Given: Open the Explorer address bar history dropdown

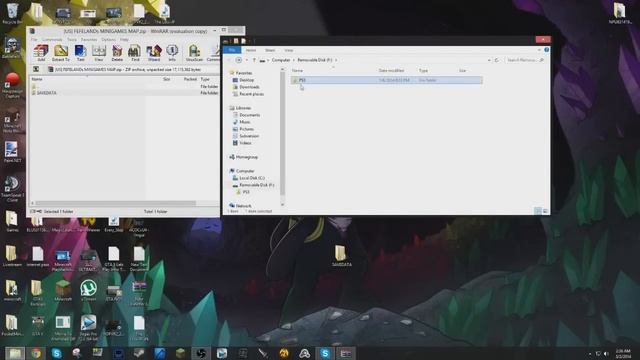Looking at the screenshot, I should [x=489, y=60].
